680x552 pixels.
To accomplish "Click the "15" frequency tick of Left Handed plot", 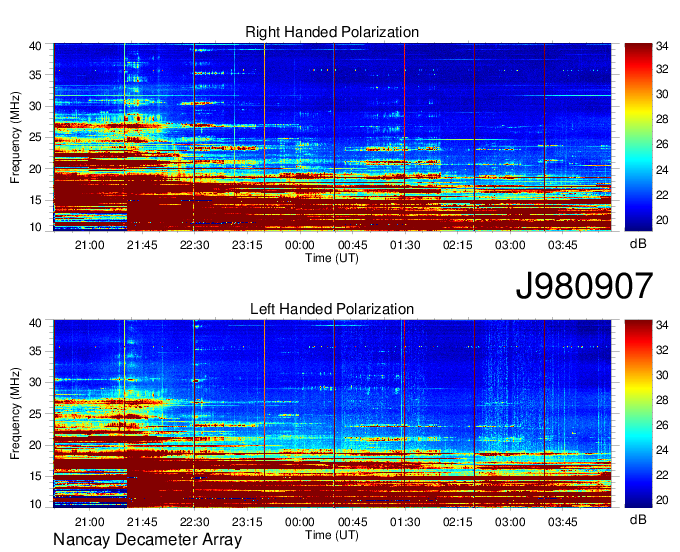I will (36, 476).
